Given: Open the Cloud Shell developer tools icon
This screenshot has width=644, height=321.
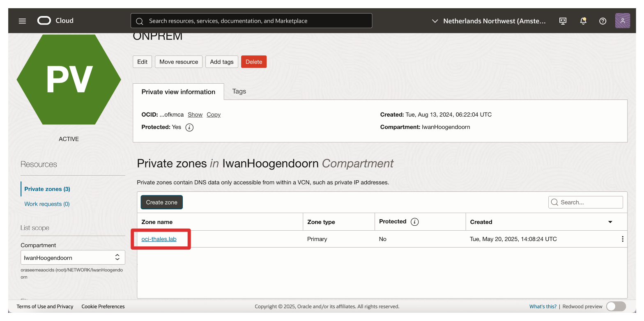Looking at the screenshot, I should [x=563, y=21].
